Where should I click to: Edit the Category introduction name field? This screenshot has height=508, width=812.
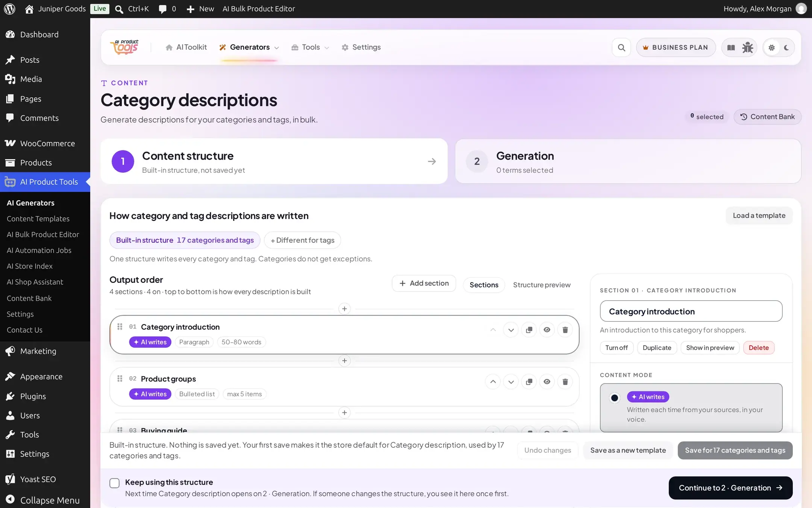coord(691,311)
